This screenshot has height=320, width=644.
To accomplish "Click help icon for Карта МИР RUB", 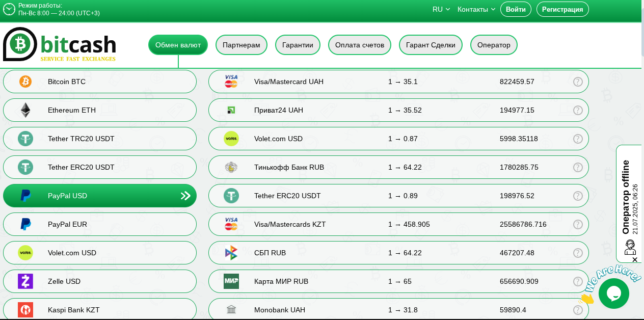I will (578, 281).
